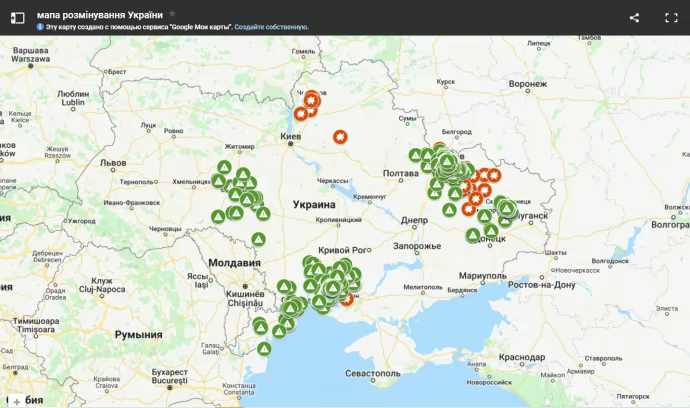The image size is (690, 408).
Task: Share this map via share icon
Action: pos(634,17)
